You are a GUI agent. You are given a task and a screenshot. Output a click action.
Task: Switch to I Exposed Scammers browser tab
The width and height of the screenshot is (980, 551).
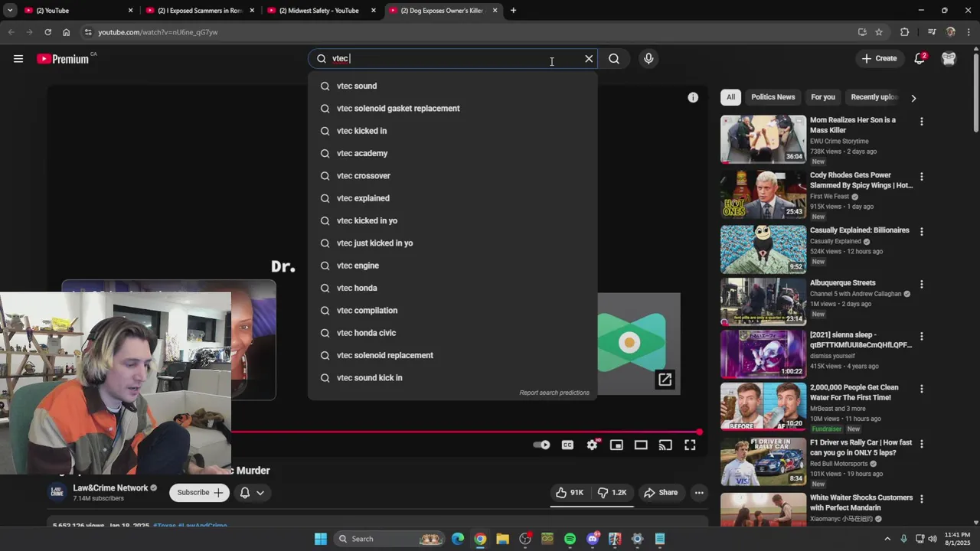[201, 11]
